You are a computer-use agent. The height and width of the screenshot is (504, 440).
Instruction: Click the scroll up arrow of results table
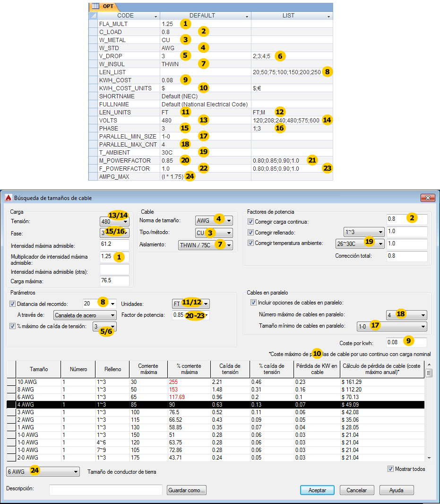[x=429, y=365]
